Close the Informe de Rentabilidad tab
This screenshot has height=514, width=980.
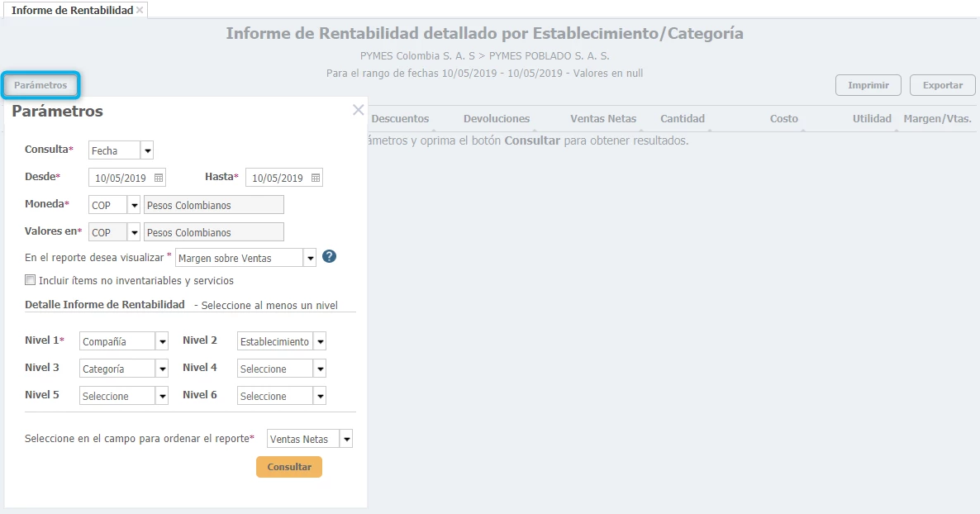[140, 10]
